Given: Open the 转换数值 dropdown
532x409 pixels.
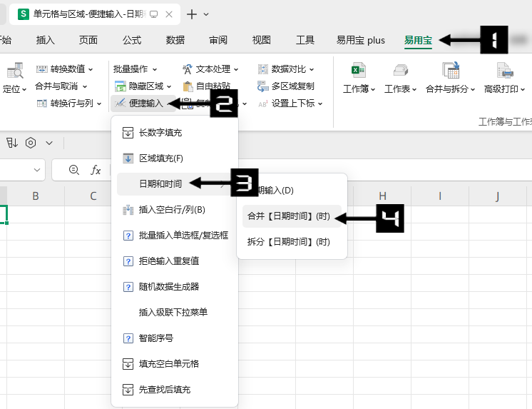Looking at the screenshot, I should (65, 69).
